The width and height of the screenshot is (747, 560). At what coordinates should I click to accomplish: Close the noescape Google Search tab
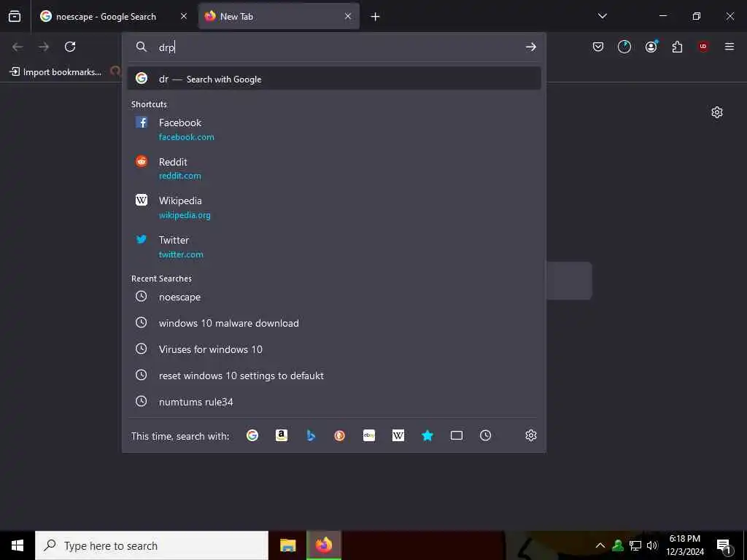(184, 16)
